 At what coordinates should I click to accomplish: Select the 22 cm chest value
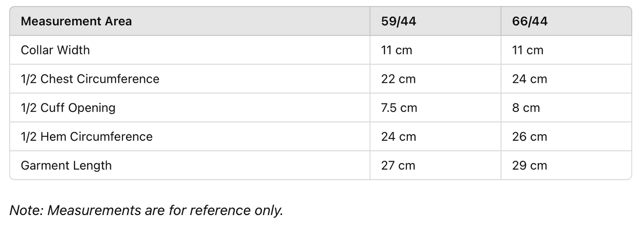398,79
